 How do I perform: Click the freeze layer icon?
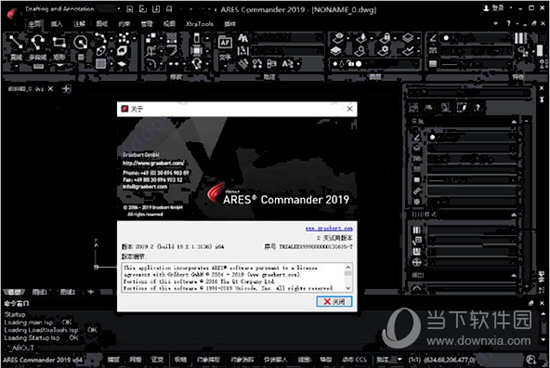pyautogui.click(x=362, y=38)
